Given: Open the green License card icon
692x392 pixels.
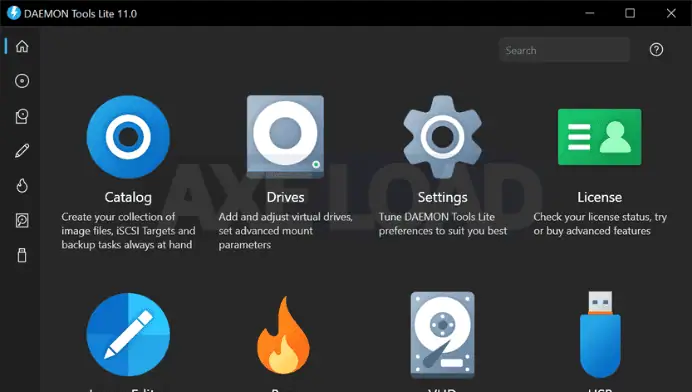Looking at the screenshot, I should tap(599, 137).
